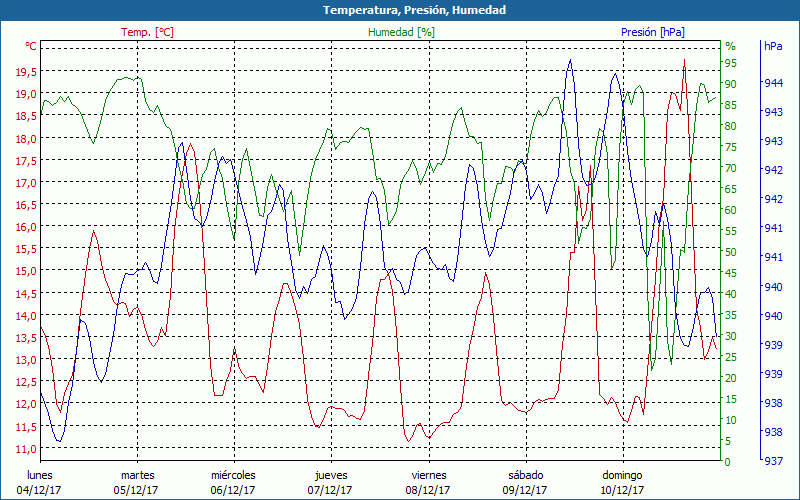Click the 937 pressure axis tick
The height and width of the screenshot is (500, 800).
(773, 462)
